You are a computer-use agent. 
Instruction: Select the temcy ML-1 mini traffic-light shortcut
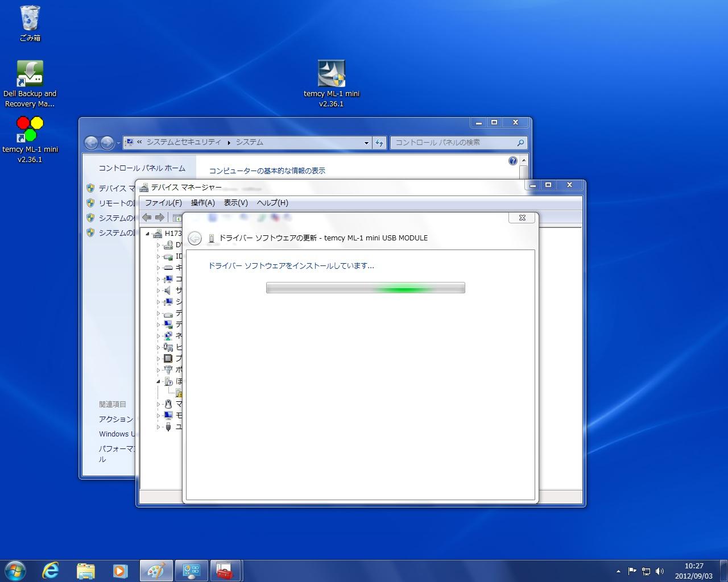click(30, 139)
